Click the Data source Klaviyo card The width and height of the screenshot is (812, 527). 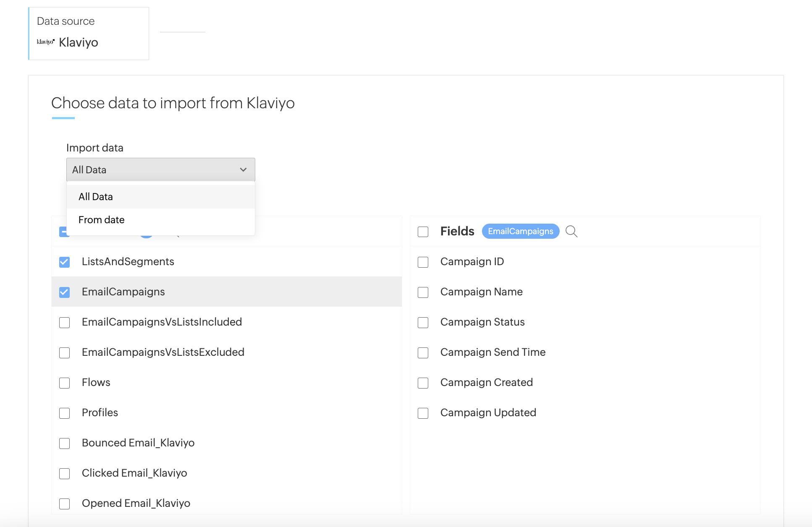click(x=89, y=34)
